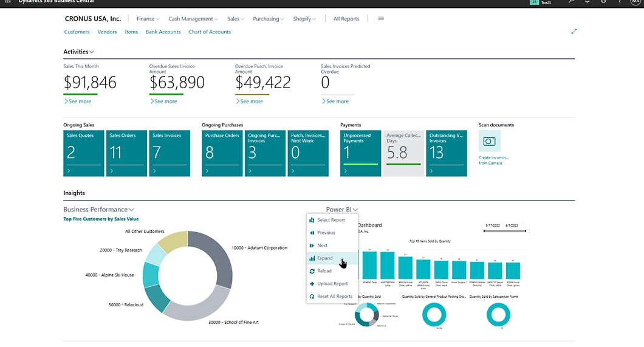Click the Power BI date range slider
This screenshot has width=644, height=347.
tap(505, 231)
